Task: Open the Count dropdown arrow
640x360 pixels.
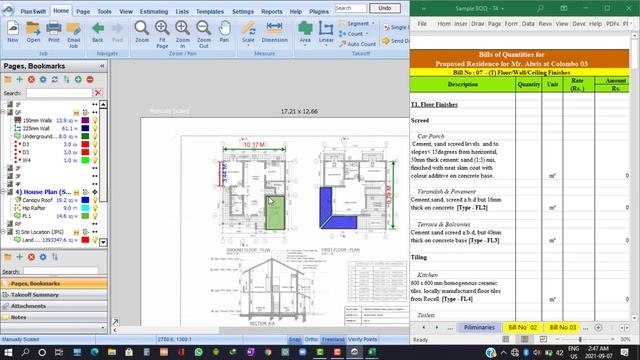Action: tap(367, 34)
